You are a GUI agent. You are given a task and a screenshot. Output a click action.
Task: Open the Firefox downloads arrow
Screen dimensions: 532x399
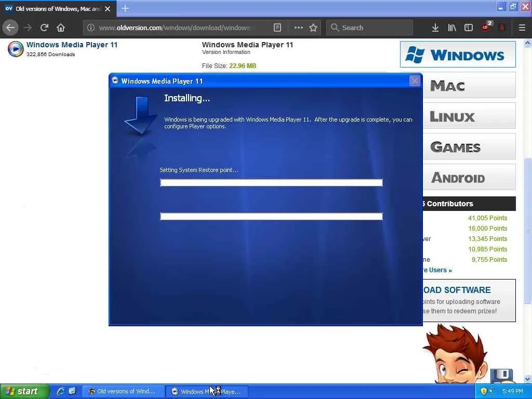point(435,28)
